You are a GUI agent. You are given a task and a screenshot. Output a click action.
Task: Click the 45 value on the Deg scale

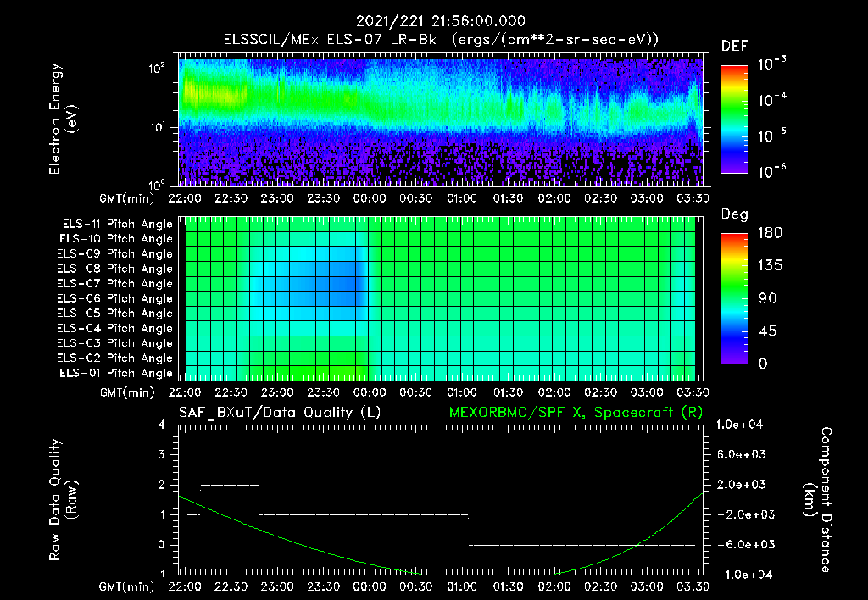coord(767,331)
